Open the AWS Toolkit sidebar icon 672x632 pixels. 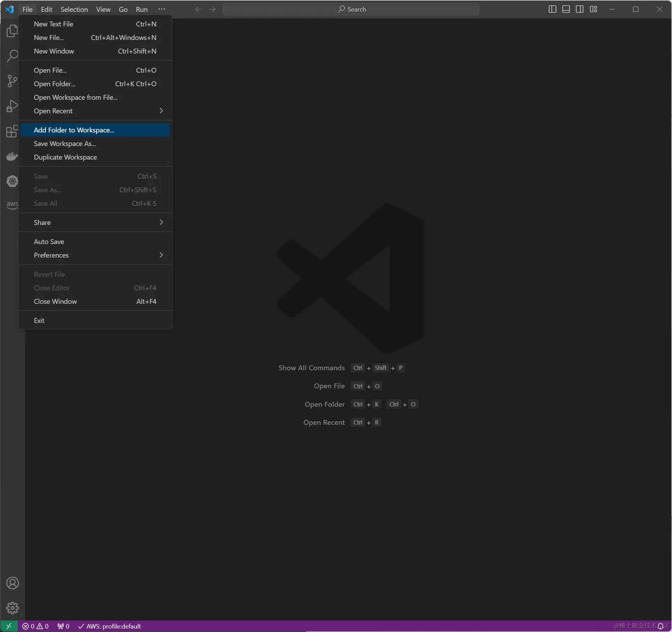(x=11, y=205)
